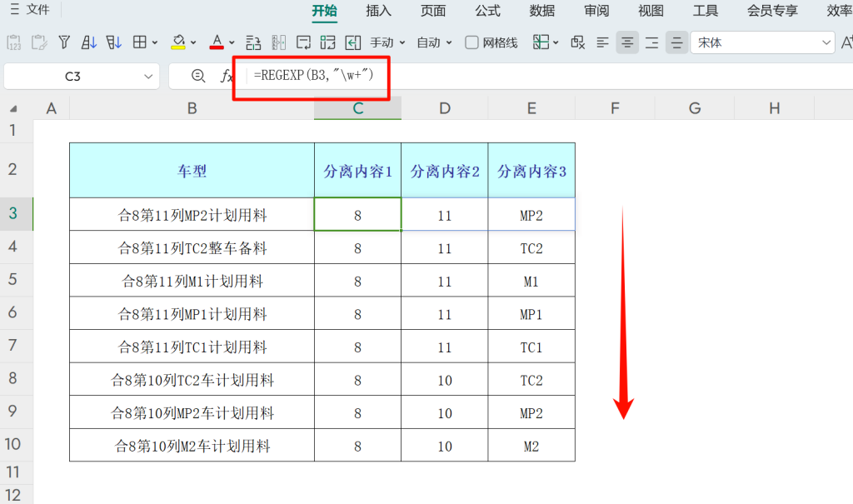Click cell 合8第11列M1计划用料

192,281
